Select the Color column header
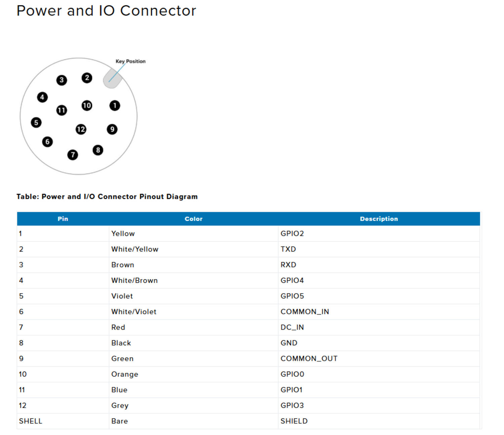This screenshot has width=504, height=435. click(x=193, y=219)
